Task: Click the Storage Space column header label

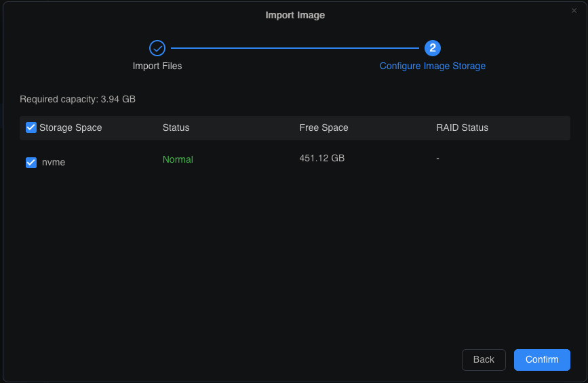Action: pos(71,127)
